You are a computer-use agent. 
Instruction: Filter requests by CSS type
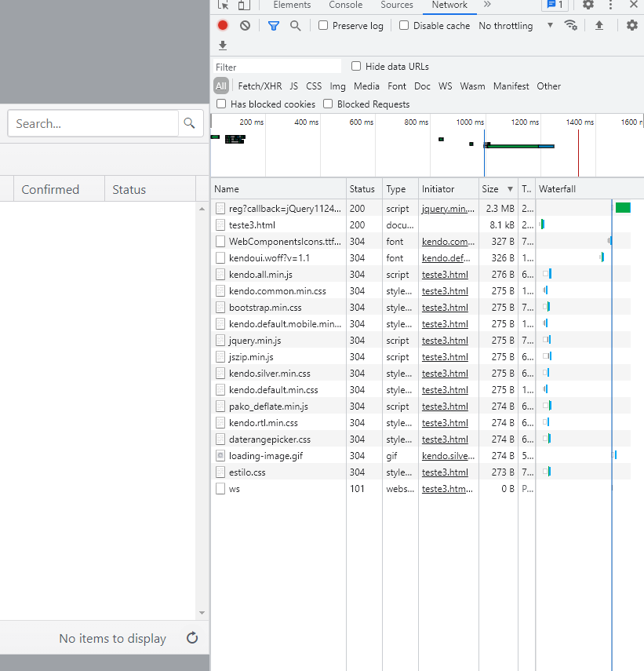[314, 86]
